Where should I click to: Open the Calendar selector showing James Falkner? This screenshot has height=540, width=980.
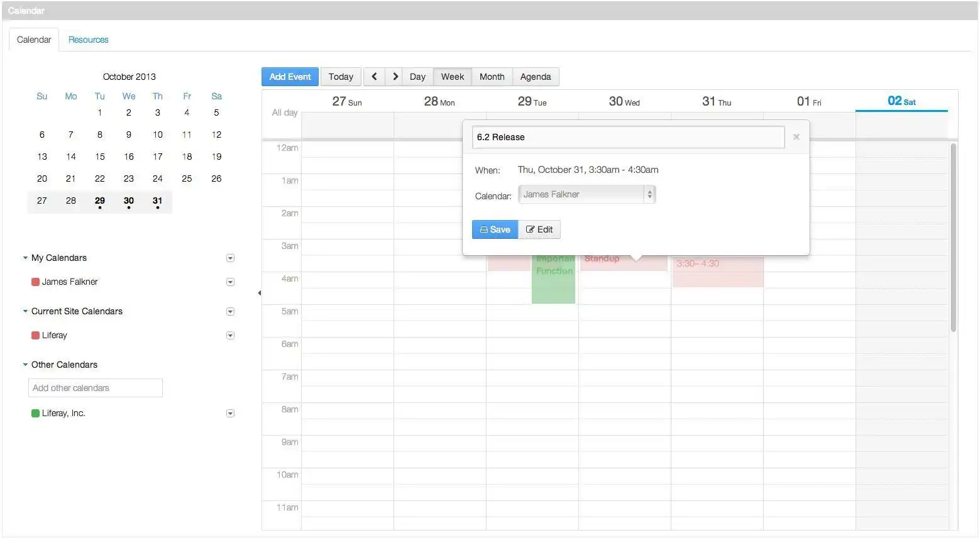587,194
